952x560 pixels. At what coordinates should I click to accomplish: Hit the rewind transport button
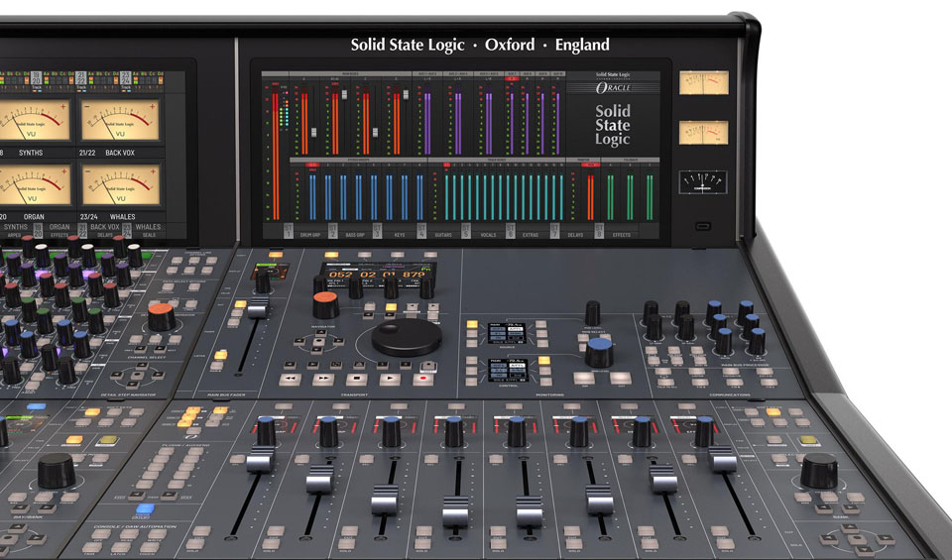click(x=291, y=379)
